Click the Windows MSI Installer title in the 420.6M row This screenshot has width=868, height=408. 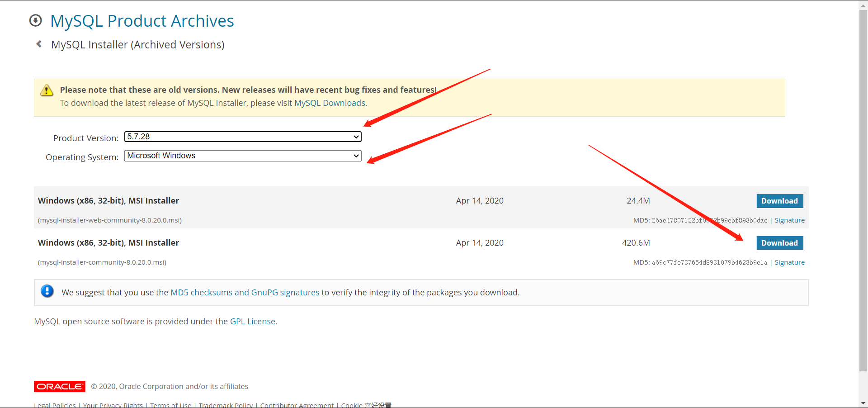(108, 243)
